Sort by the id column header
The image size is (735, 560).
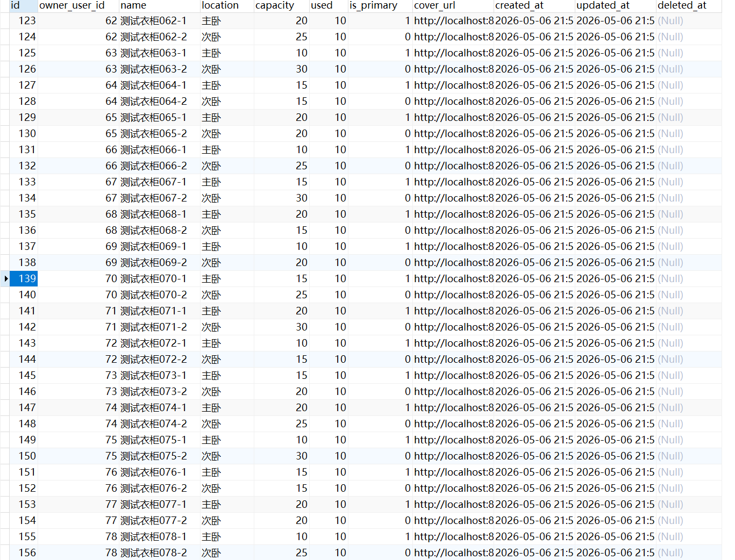coord(24,5)
